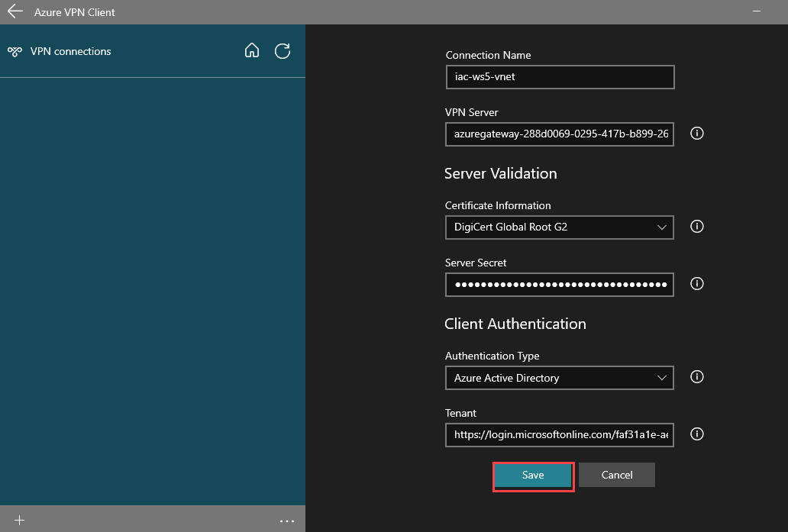
Task: Select the Server Secret password field
Action: (560, 285)
